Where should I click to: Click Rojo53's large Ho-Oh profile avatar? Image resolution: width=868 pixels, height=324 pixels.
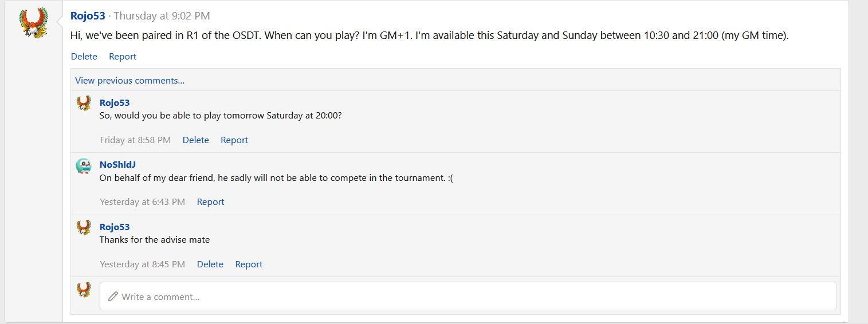(34, 23)
